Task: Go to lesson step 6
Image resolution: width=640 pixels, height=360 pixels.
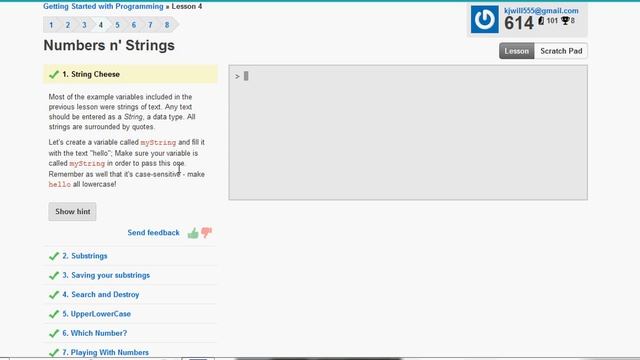Action: 133,25
